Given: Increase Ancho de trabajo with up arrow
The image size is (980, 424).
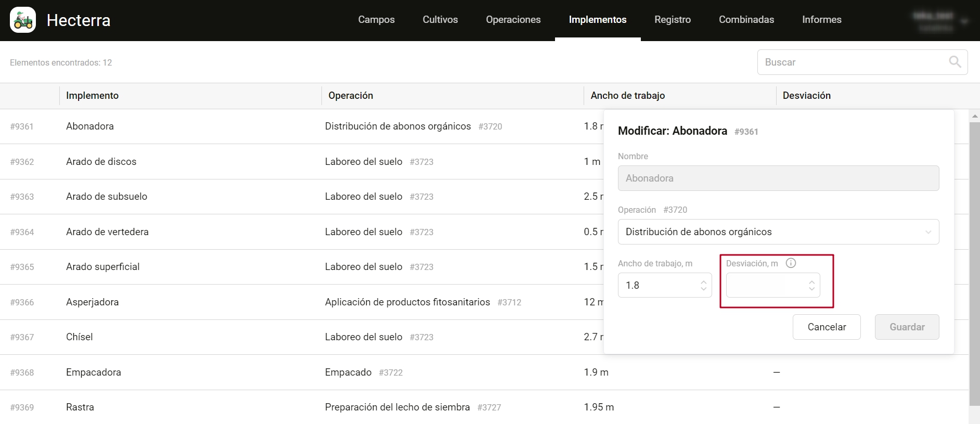Looking at the screenshot, I should (703, 281).
